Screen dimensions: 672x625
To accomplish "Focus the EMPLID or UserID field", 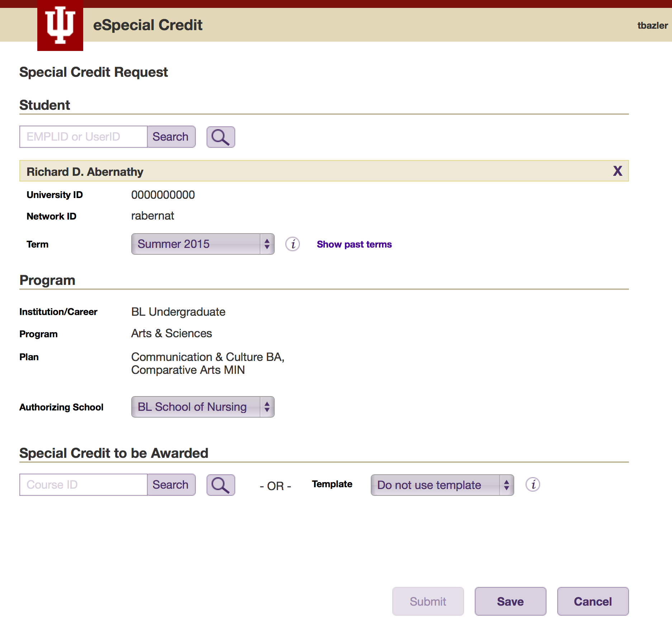I will [84, 137].
